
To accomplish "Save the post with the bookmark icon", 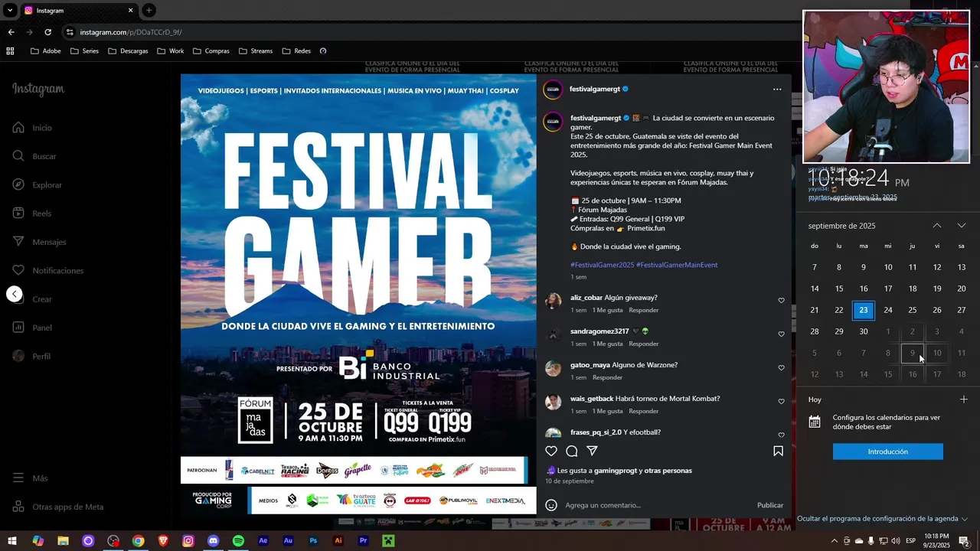I will [x=778, y=451].
